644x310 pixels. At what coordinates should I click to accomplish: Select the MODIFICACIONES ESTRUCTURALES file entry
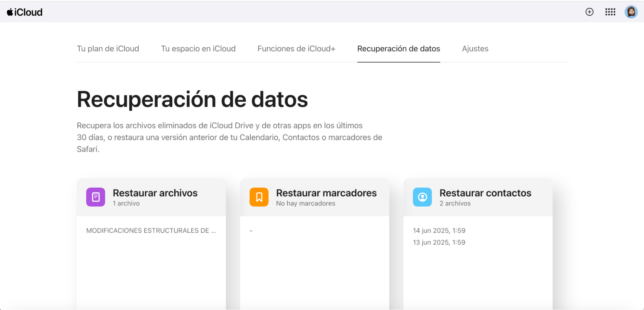pos(151,230)
